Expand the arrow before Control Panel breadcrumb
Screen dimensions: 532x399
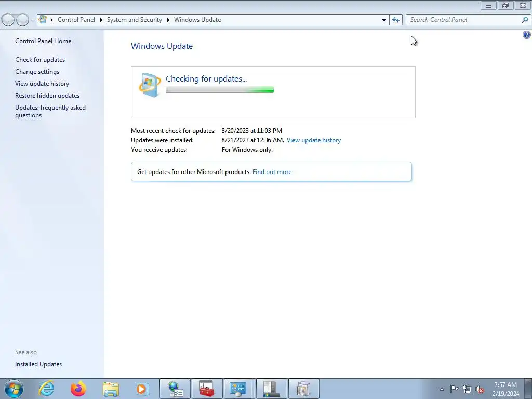pyautogui.click(x=52, y=20)
